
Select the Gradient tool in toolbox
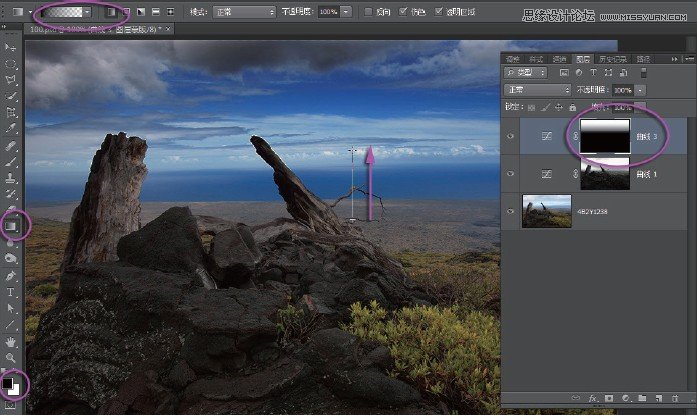10,226
